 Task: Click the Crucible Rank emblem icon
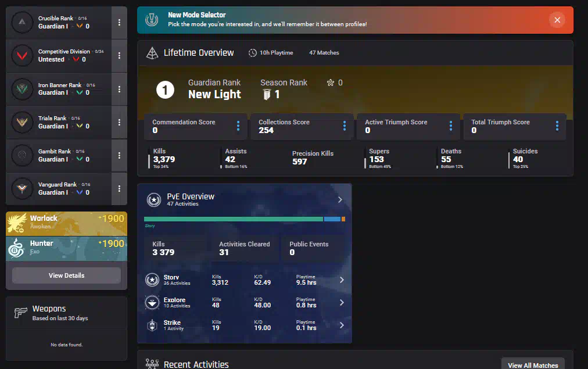click(22, 22)
